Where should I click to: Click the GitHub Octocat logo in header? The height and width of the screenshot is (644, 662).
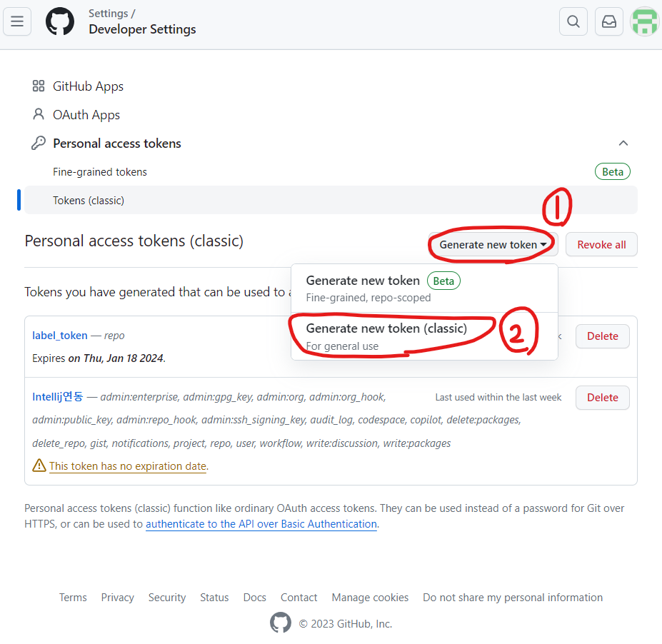click(60, 21)
